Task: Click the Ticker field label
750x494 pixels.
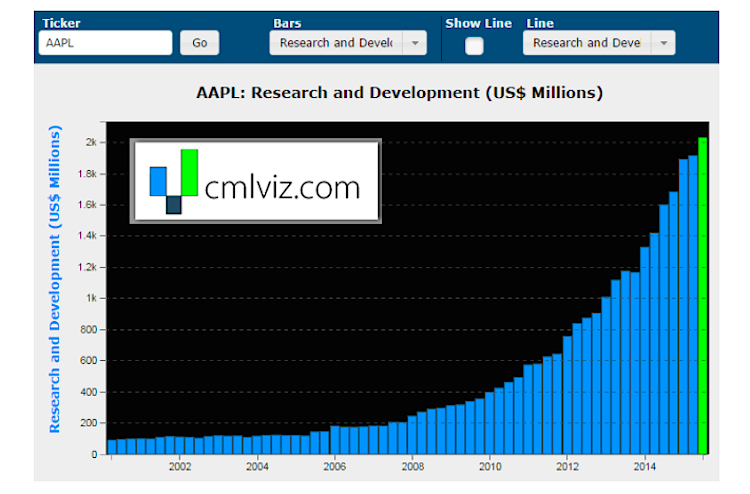Action: [x=61, y=23]
